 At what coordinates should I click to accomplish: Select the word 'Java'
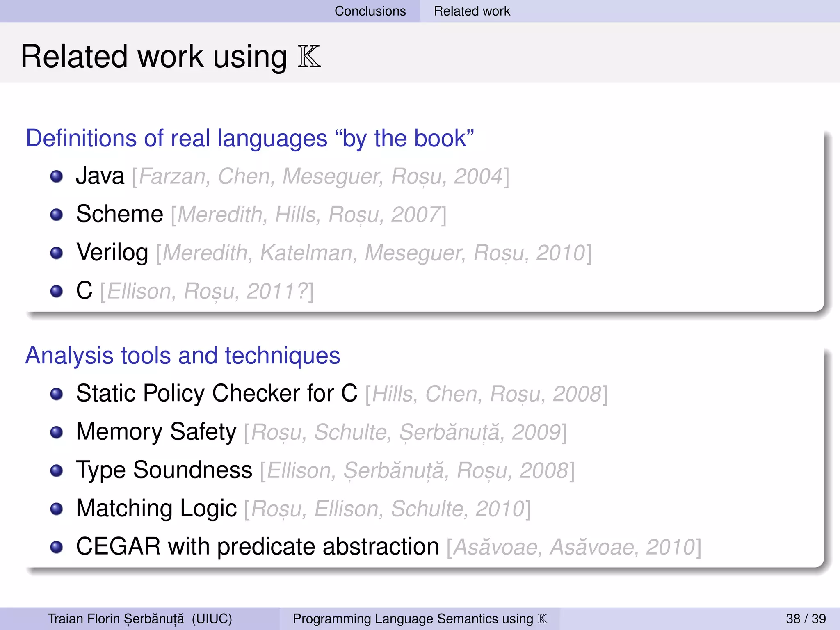pos(100,176)
